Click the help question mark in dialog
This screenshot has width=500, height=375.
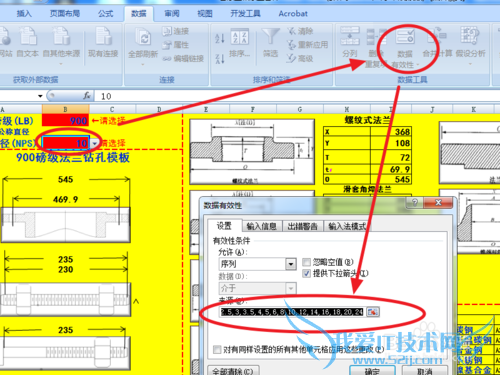pyautogui.click(x=414, y=203)
